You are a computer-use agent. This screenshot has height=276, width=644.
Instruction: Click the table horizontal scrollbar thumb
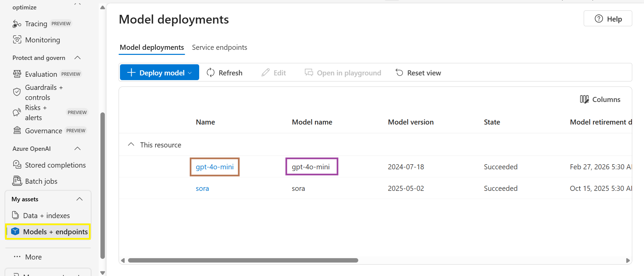[243, 260]
